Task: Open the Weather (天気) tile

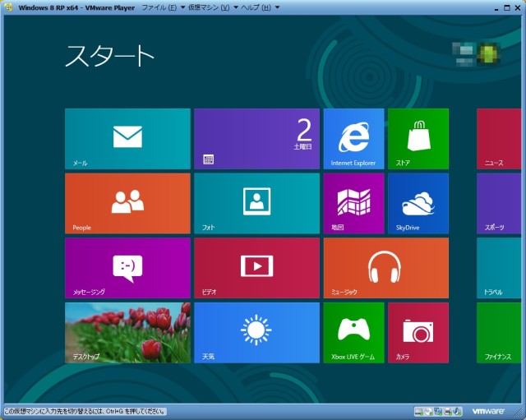Action: [256, 333]
